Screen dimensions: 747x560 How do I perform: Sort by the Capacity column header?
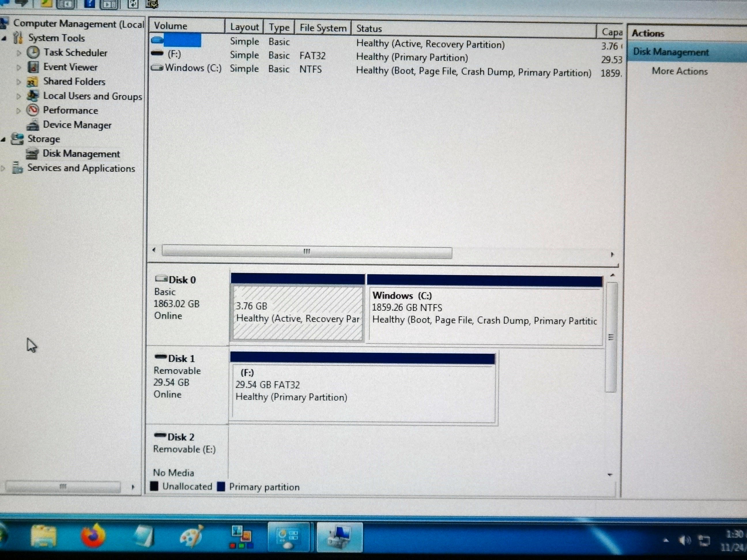point(610,32)
